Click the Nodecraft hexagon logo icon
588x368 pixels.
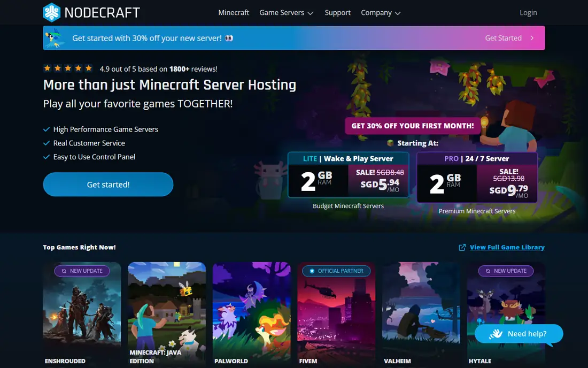point(52,12)
